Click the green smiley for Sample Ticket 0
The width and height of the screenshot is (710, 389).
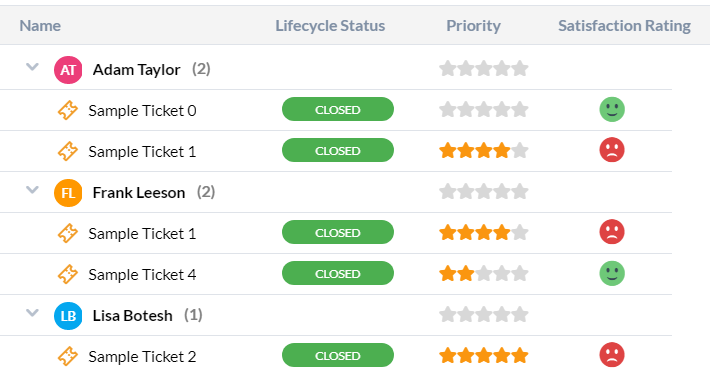click(612, 109)
